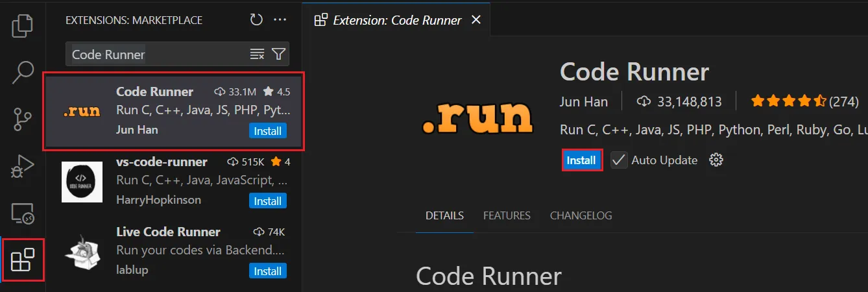Click the extension search box
Viewport: 868px width, 292px height.
[177, 54]
